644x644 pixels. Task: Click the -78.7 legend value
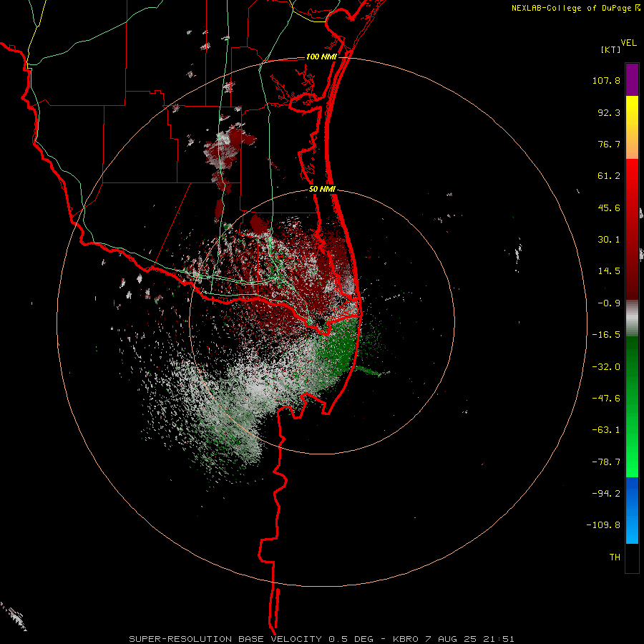tap(606, 462)
